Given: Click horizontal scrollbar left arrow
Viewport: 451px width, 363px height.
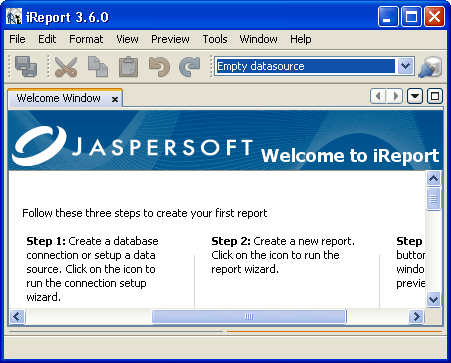Looking at the screenshot, I should [x=17, y=316].
